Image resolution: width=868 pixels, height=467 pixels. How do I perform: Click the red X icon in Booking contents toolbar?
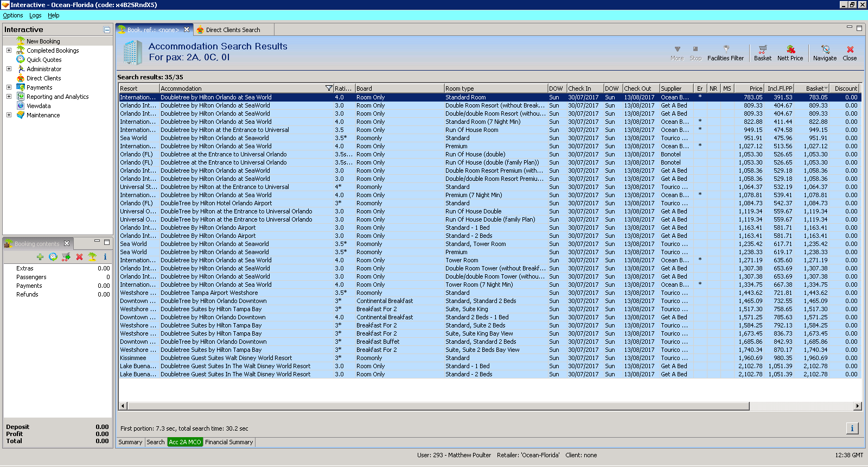[79, 257]
